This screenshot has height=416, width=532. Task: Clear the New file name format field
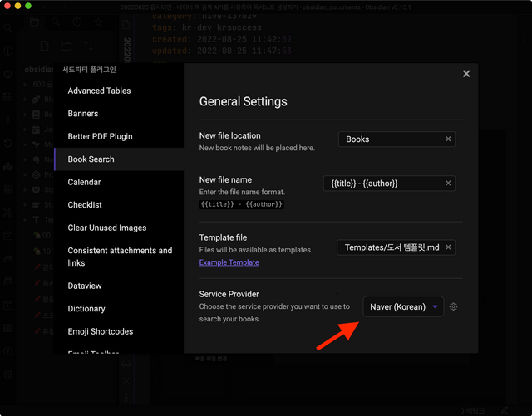pos(448,183)
